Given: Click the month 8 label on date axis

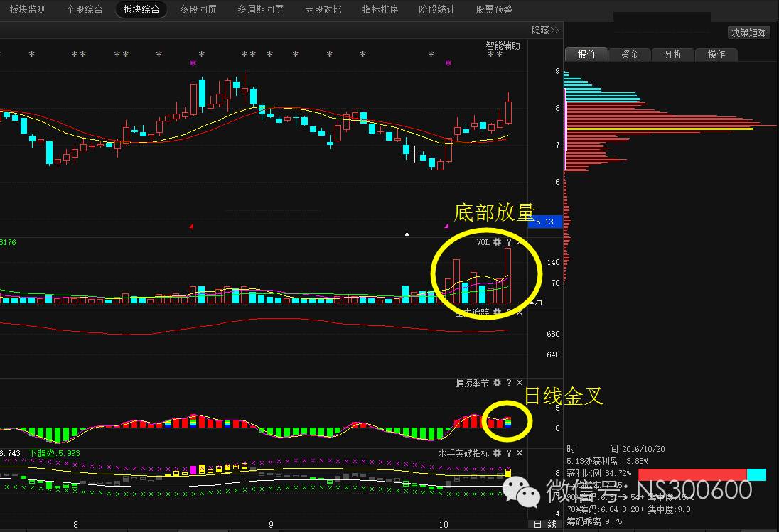Looking at the screenshot, I should (x=75, y=525).
